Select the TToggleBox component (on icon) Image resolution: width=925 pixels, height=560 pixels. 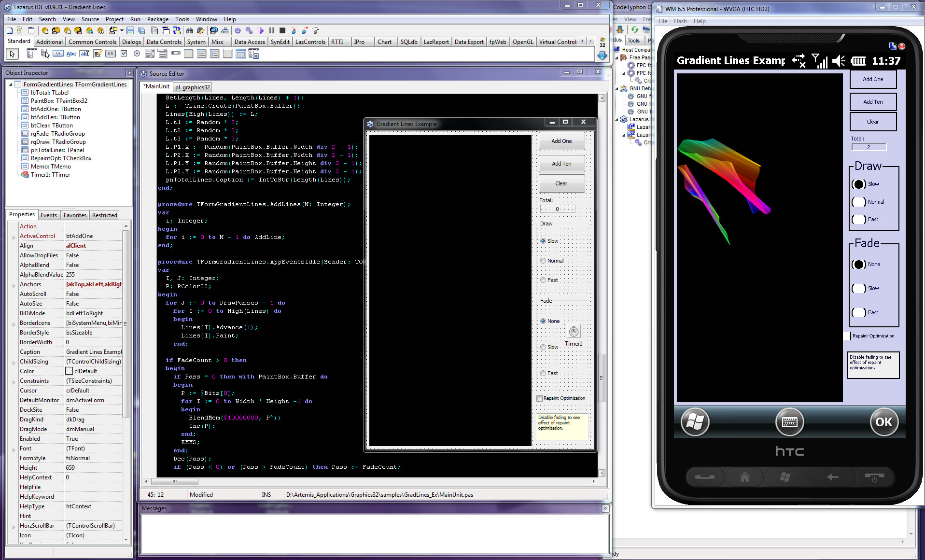click(111, 54)
